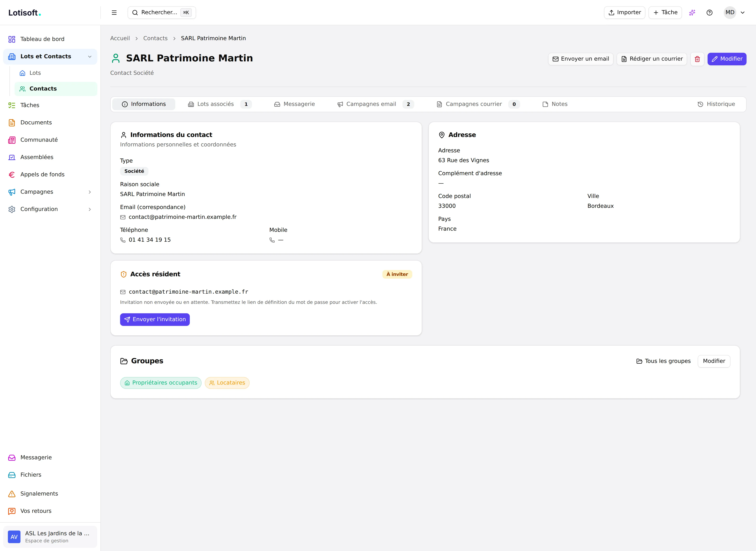Click Envoyer l'invitation button
The image size is (756, 551).
tap(155, 320)
